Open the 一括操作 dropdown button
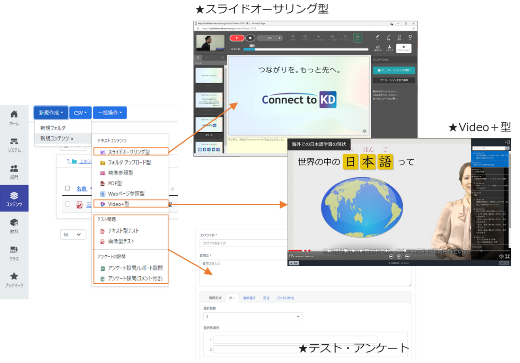 pyautogui.click(x=110, y=113)
